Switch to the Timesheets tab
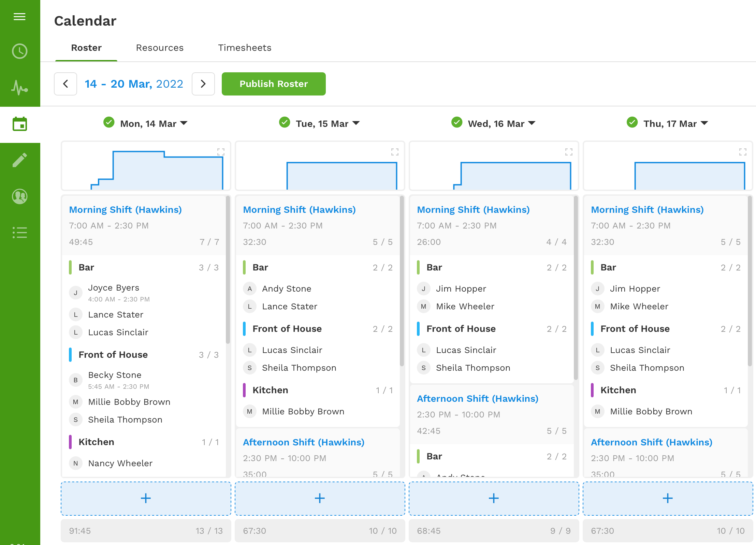 tap(245, 48)
